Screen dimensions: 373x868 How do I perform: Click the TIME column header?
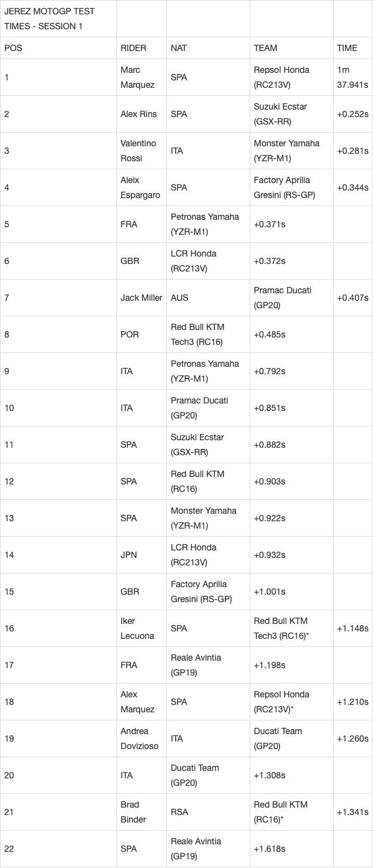[347, 48]
